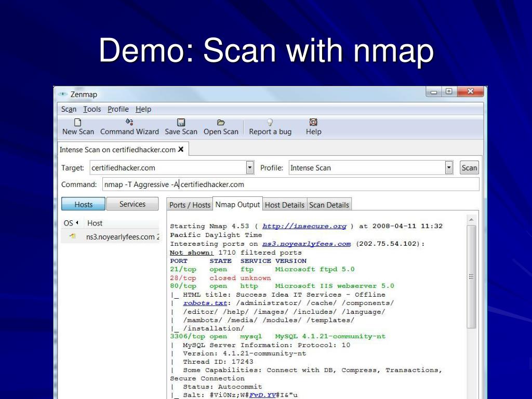
Task: Switch to the Ports / Hosts tab
Action: coord(190,205)
